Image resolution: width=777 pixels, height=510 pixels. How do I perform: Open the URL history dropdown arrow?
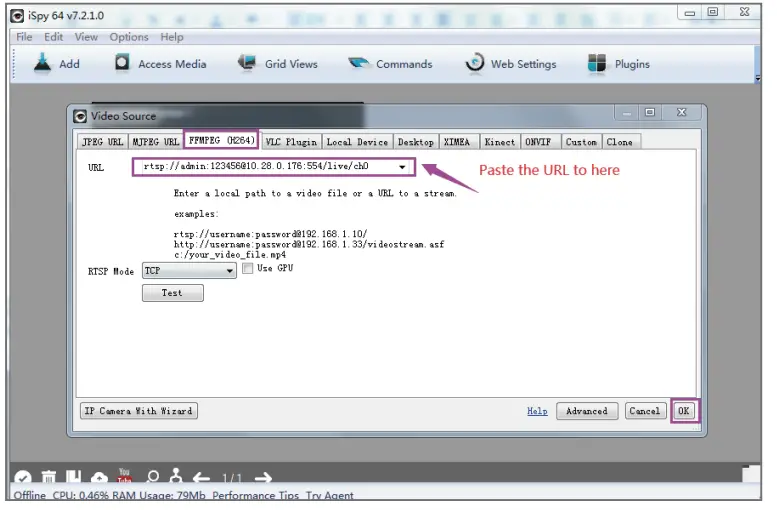402,167
